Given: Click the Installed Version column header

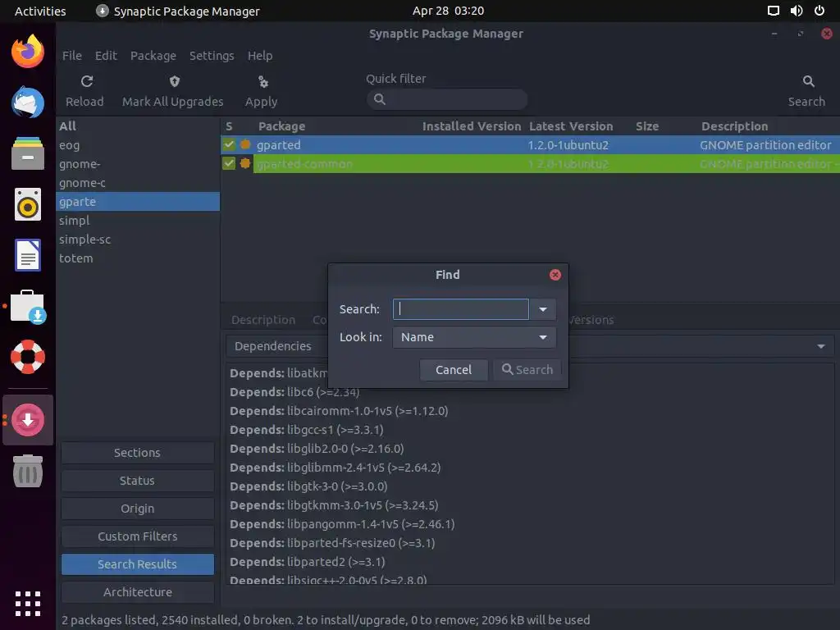Looking at the screenshot, I should click(x=472, y=126).
